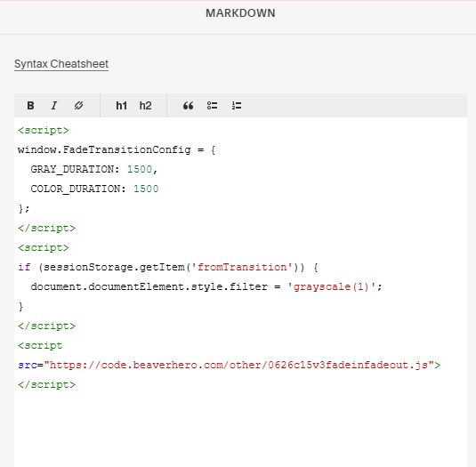Insert blockquote with quote icon
The image size is (476, 467).
click(x=189, y=106)
